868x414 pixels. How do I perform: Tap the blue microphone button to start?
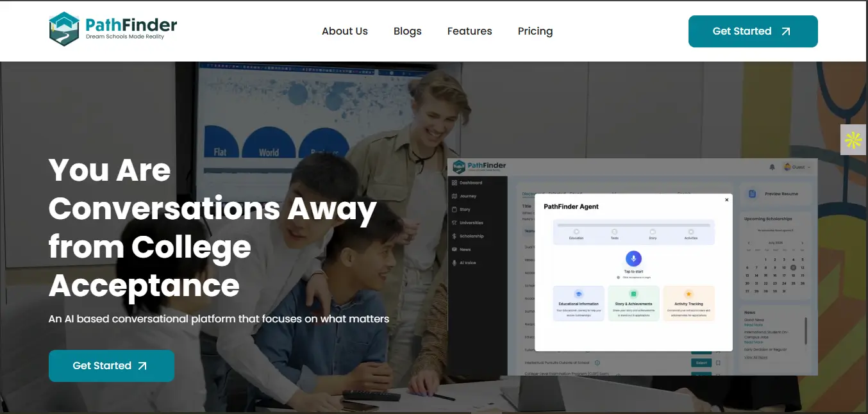tap(633, 258)
